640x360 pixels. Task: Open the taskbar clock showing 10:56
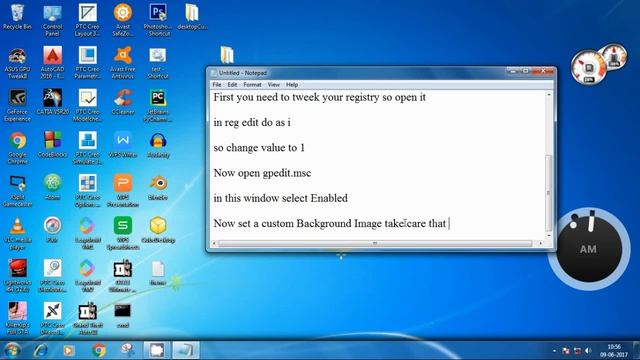point(614,351)
